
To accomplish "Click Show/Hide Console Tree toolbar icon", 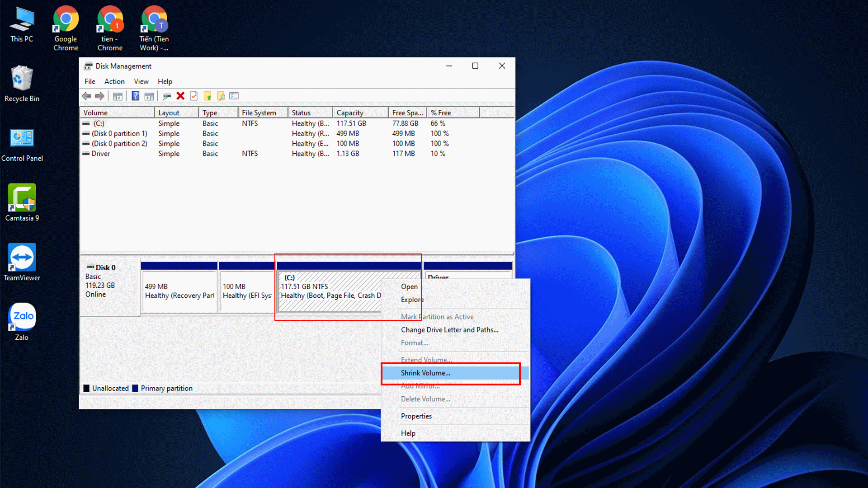I will pyautogui.click(x=118, y=96).
